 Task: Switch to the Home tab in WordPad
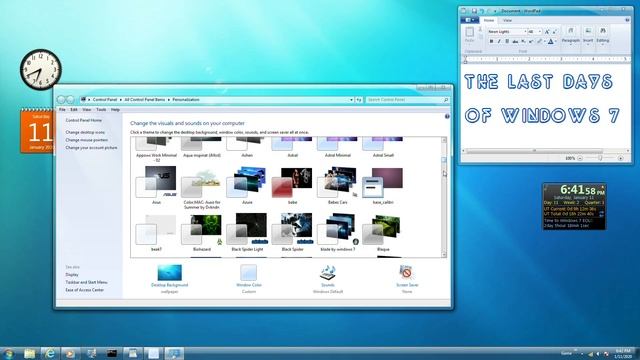(x=489, y=20)
